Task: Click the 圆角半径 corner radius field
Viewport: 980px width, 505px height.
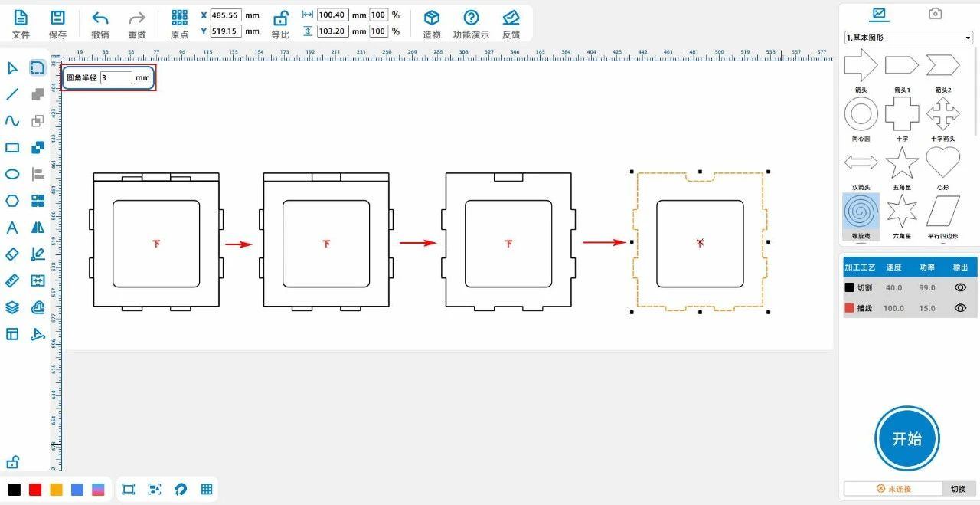Action: [x=116, y=77]
